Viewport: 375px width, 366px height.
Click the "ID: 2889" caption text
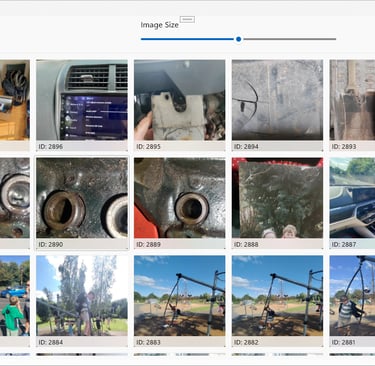148,244
